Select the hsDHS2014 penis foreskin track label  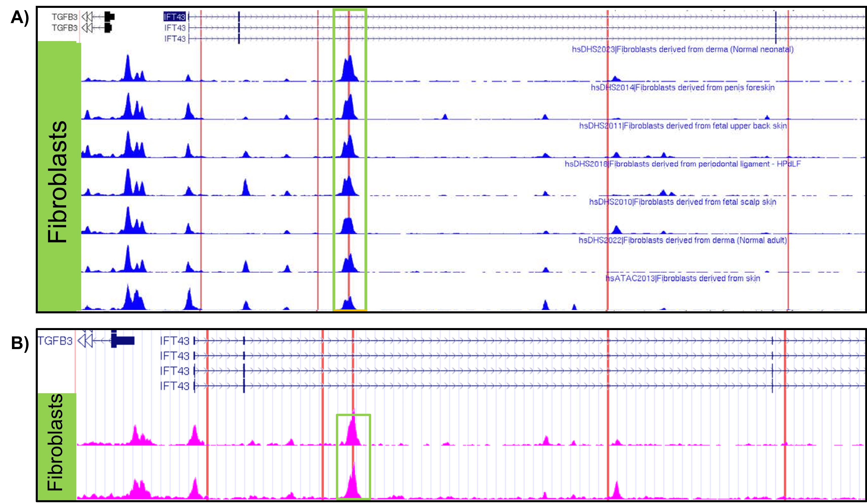pos(683,88)
